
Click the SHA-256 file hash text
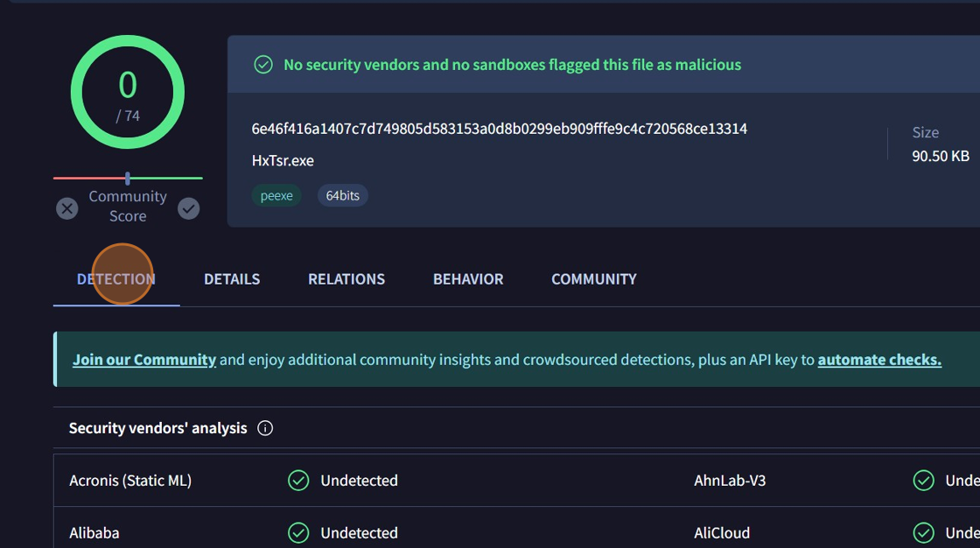[499, 129]
